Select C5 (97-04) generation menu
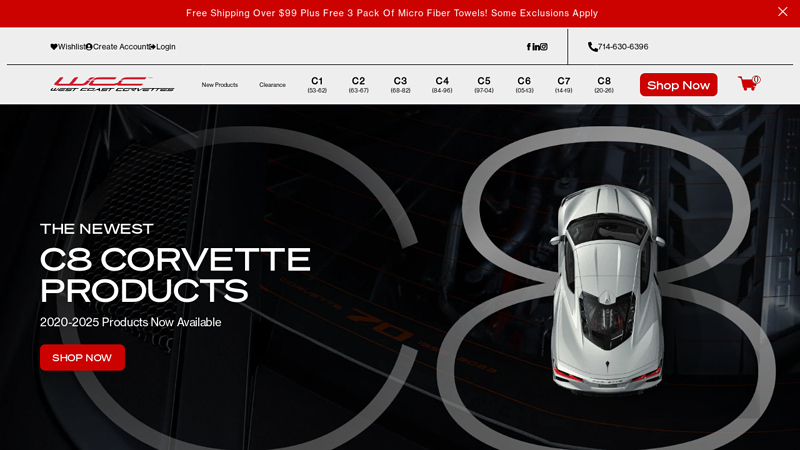The height and width of the screenshot is (450, 800). [x=484, y=84]
